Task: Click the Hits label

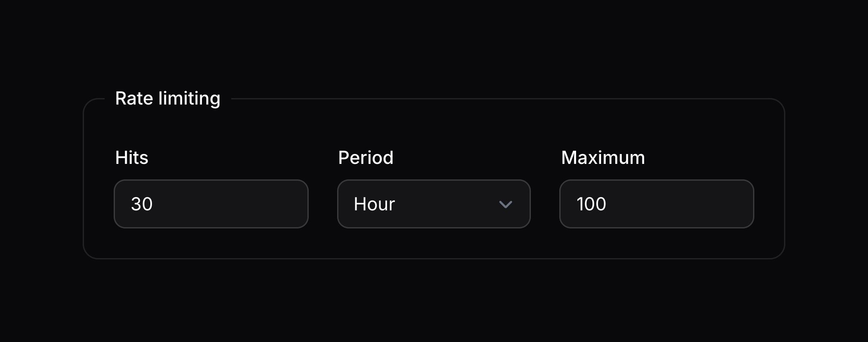Action: point(132,157)
